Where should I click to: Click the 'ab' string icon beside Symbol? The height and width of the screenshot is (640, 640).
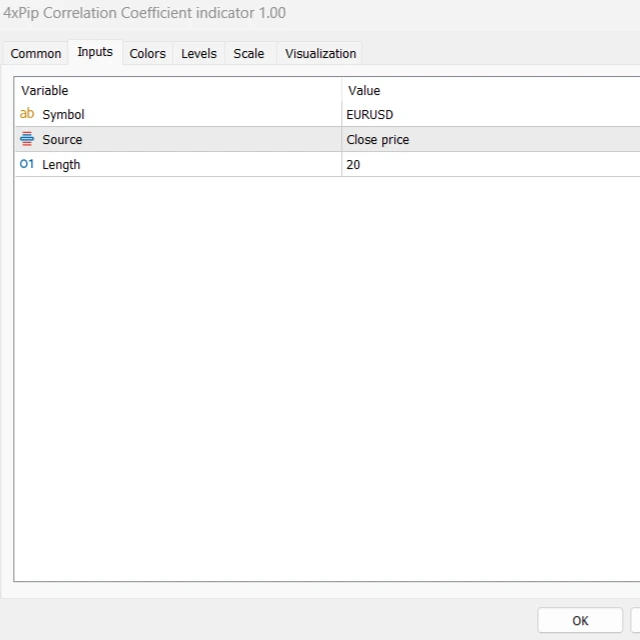point(27,114)
